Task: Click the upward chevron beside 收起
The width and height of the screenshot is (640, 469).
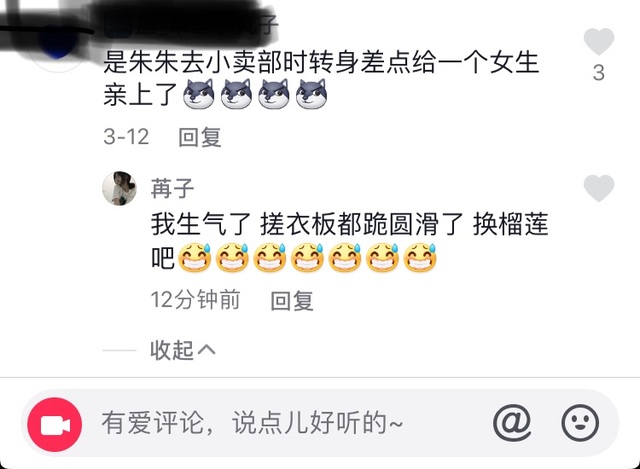Action: pyautogui.click(x=207, y=350)
